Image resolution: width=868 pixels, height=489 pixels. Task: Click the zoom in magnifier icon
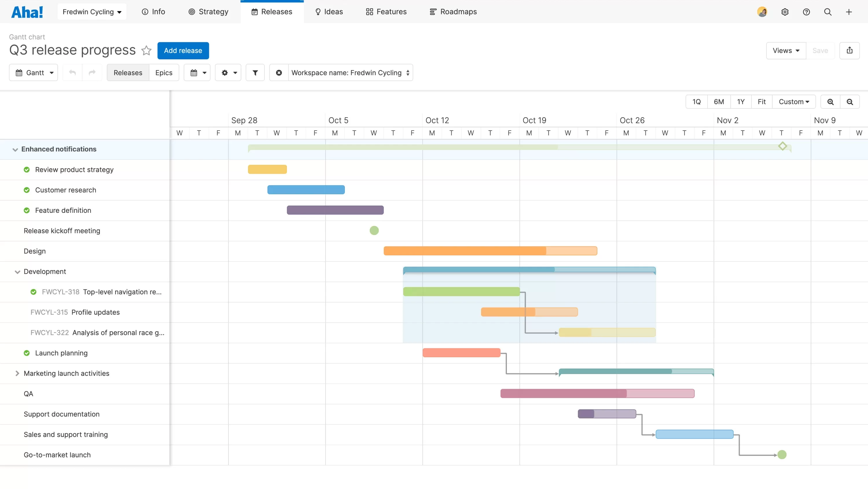830,101
